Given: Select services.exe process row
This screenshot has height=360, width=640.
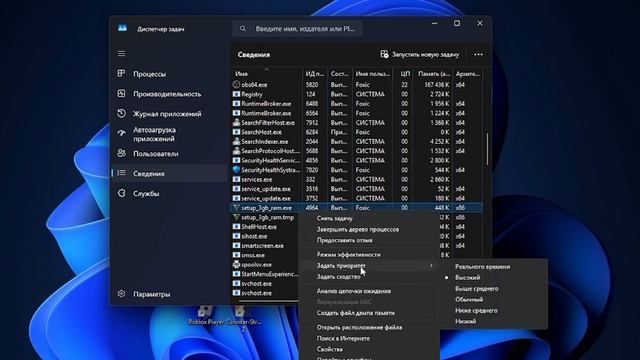Looking at the screenshot, I should (x=357, y=179).
